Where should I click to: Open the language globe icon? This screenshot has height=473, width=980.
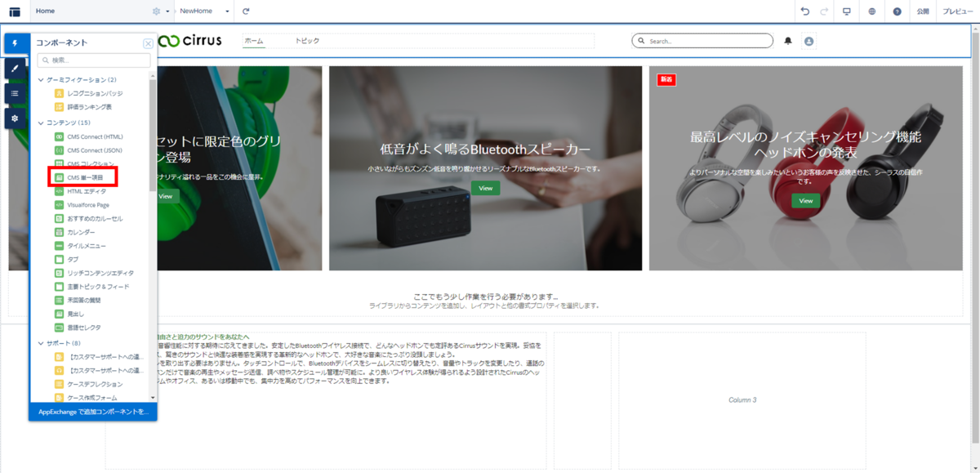click(x=872, y=11)
